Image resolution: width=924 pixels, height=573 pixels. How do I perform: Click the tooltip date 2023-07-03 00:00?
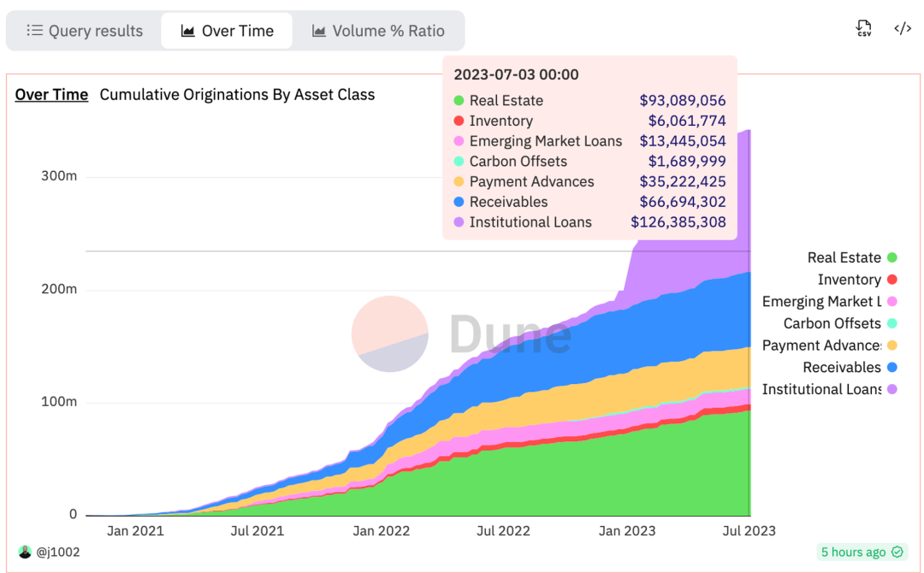point(516,74)
